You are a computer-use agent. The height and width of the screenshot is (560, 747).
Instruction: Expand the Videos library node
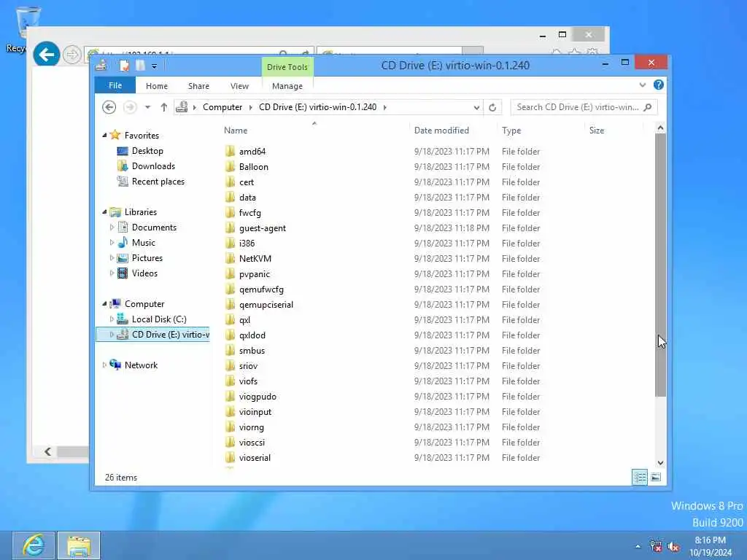pos(112,273)
